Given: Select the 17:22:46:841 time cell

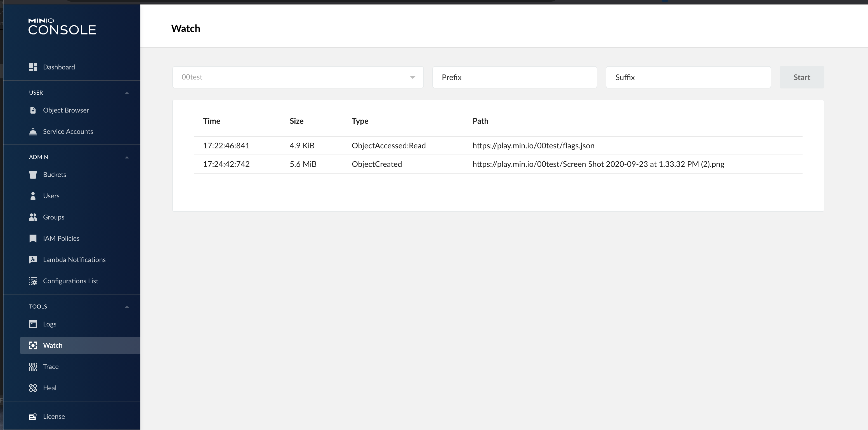Looking at the screenshot, I should (x=226, y=146).
